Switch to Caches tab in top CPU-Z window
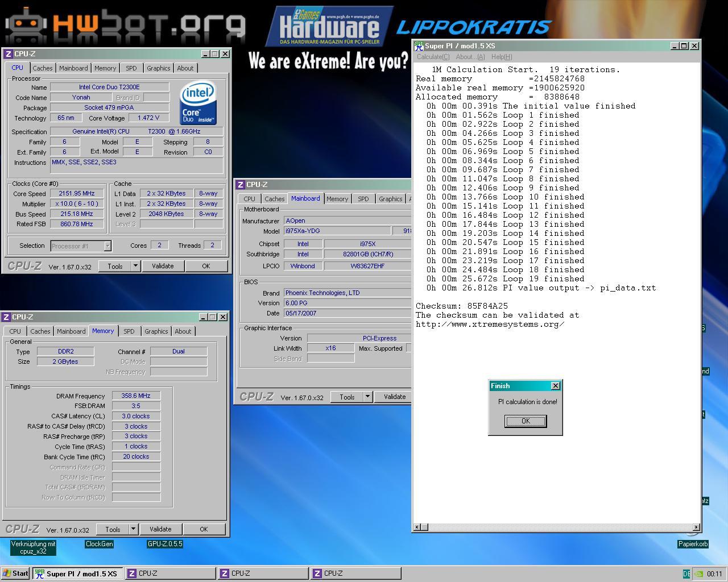Image resolution: width=728 pixels, height=582 pixels. [x=43, y=68]
